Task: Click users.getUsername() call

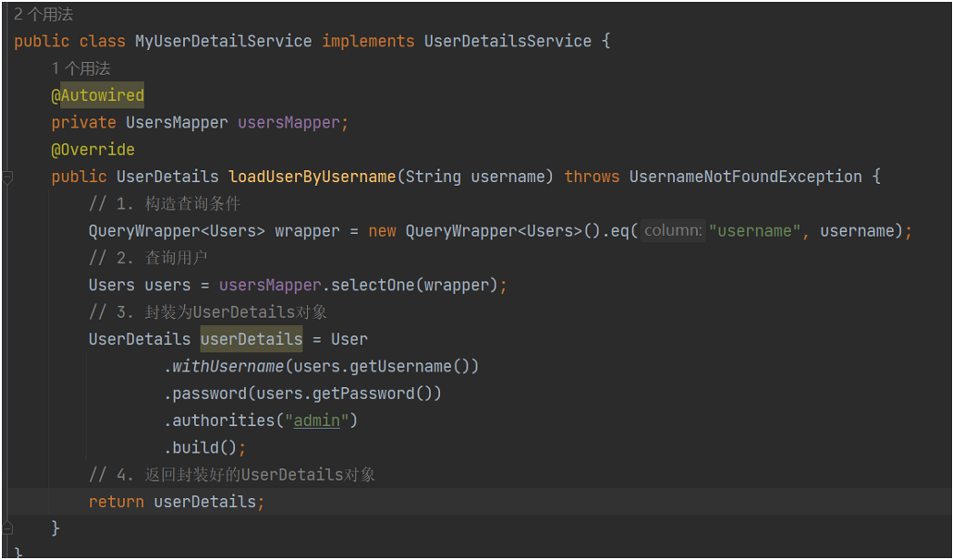Action: tap(381, 366)
